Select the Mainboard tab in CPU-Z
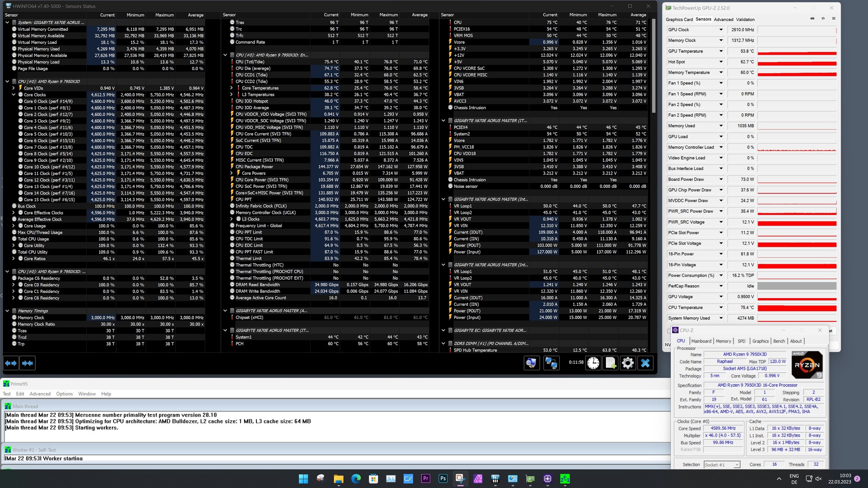 (701, 341)
